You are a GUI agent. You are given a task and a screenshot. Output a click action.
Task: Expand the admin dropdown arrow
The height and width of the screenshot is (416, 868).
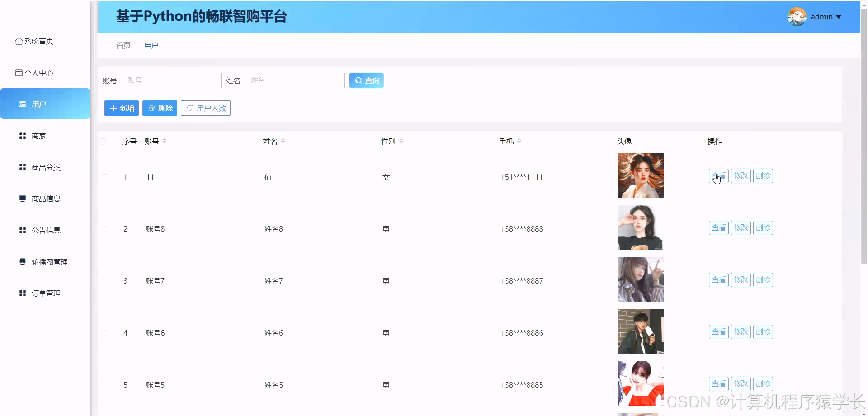(x=839, y=17)
